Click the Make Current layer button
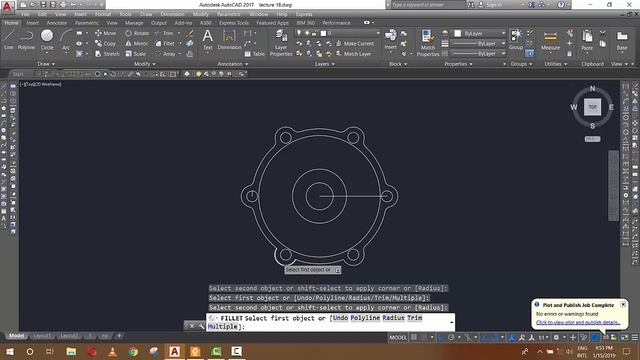This screenshot has height=360, width=640. (355, 43)
